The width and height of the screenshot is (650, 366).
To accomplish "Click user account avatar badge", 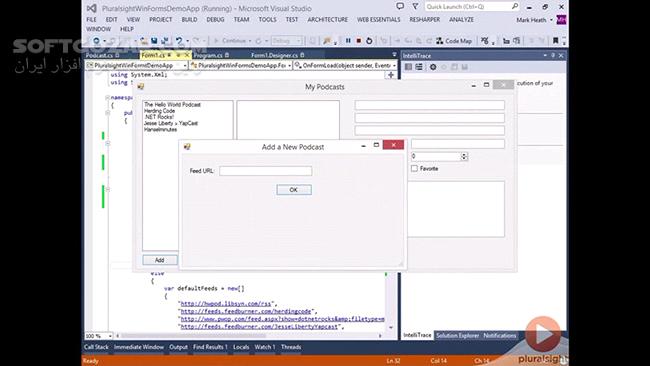I will pos(561,19).
